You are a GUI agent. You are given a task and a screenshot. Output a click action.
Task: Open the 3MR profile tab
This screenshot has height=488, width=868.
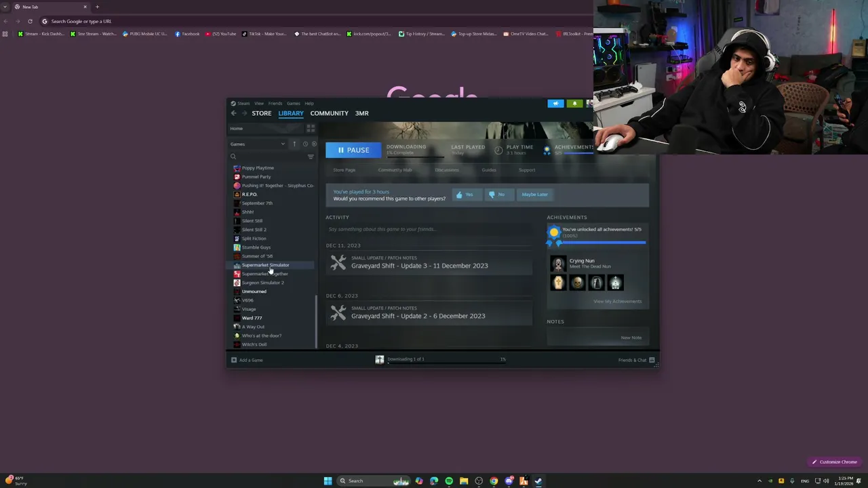(362, 113)
